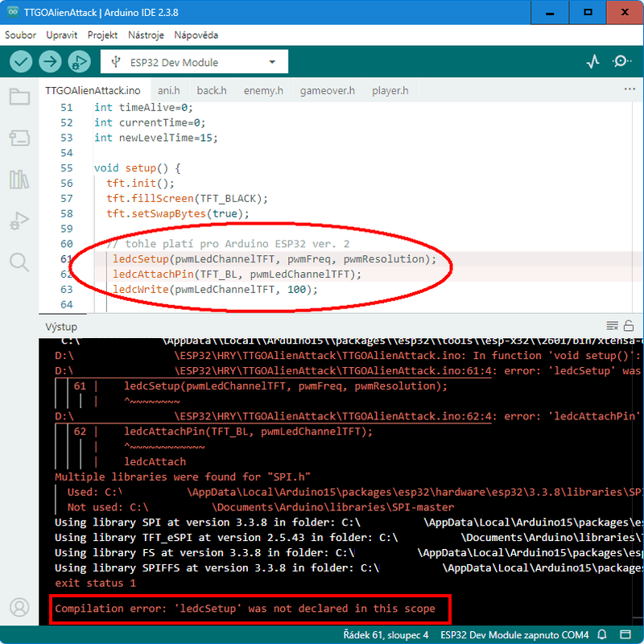The width and height of the screenshot is (644, 644).
Task: Switch to the gameover.h tab
Action: click(327, 90)
